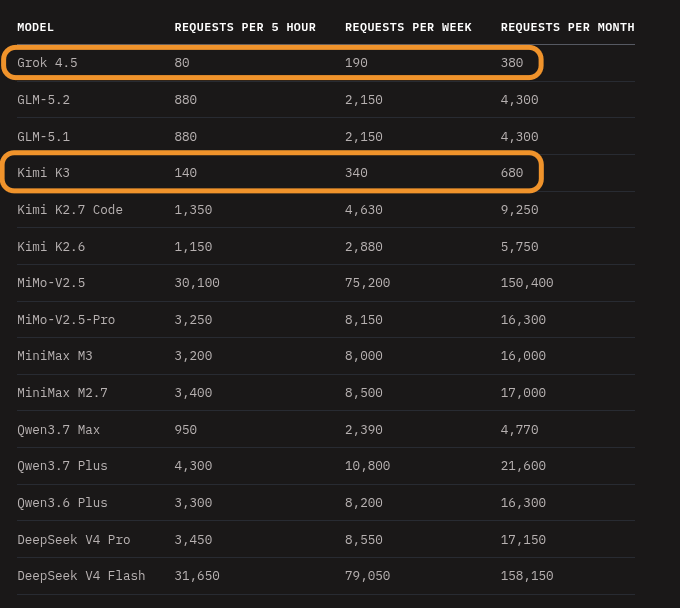Viewport: 680px width, 608px height.
Task: Select the Qwen3.7 Max model name
Action: point(59,430)
